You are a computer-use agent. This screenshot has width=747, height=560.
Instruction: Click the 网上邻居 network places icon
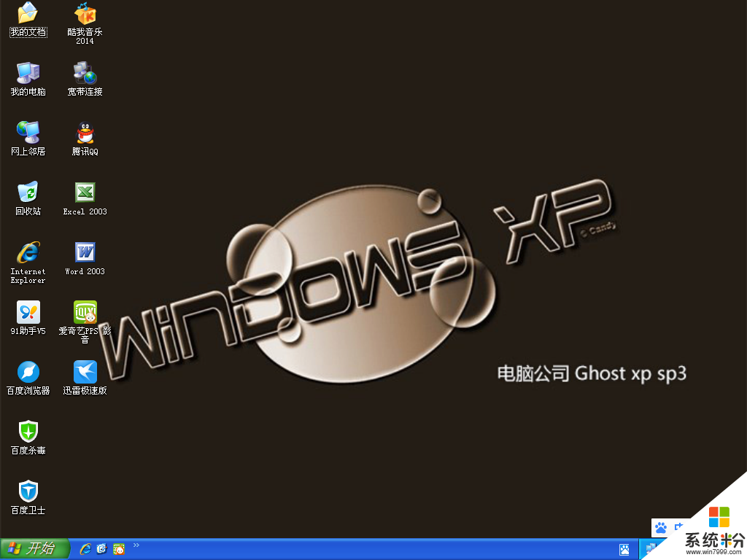(x=28, y=133)
